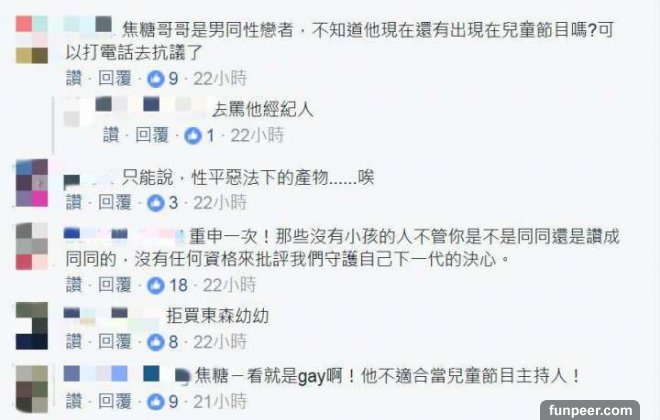This screenshot has height=420, width=660.
Task: Click 回覆 under 去罵他經紀人 reply
Action: coord(152,135)
